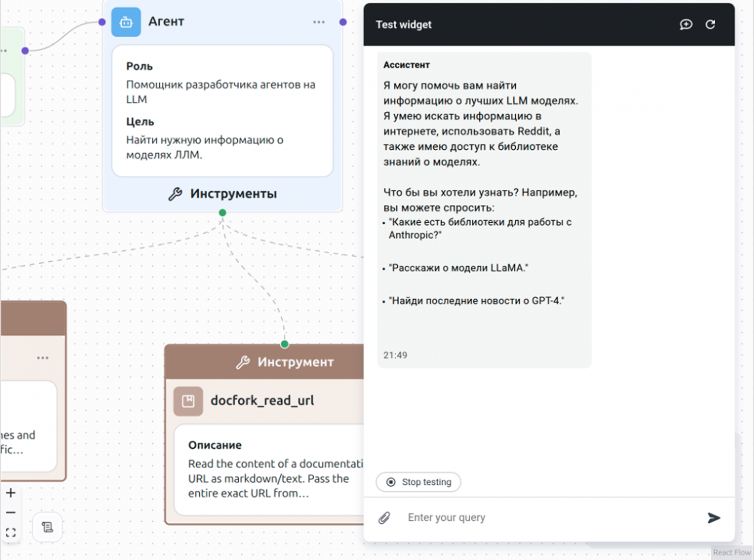Refresh the Test widget conversation
754x560 pixels.
(710, 24)
